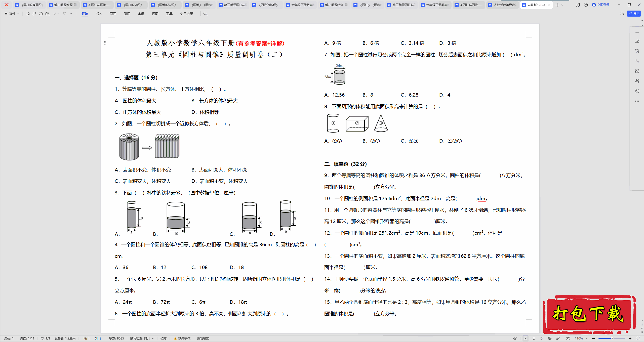Click the fullscreen expand icon in status bar
This screenshot has width=644, height=342.
coord(638,338)
